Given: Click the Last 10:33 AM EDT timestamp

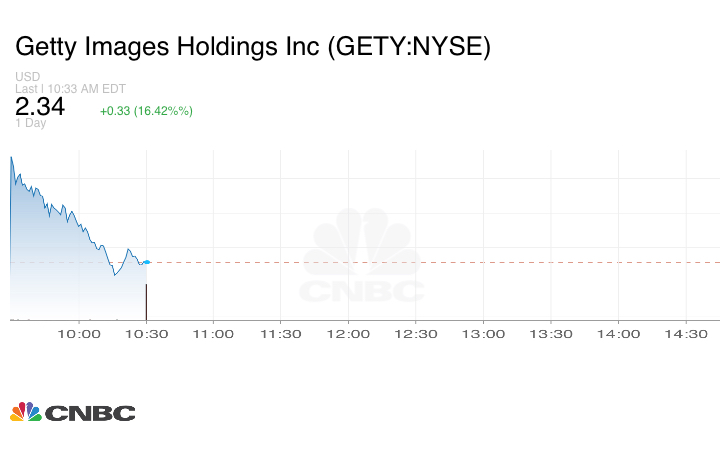Looking at the screenshot, I should (70, 89).
